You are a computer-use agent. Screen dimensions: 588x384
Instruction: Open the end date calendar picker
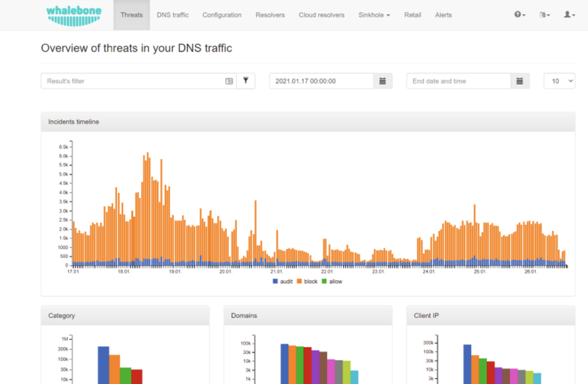click(x=520, y=81)
